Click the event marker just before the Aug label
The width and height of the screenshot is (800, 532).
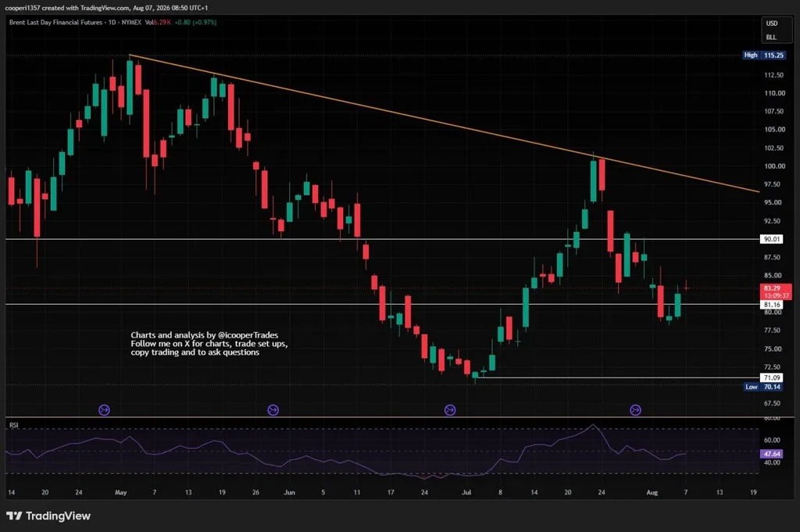(x=635, y=409)
